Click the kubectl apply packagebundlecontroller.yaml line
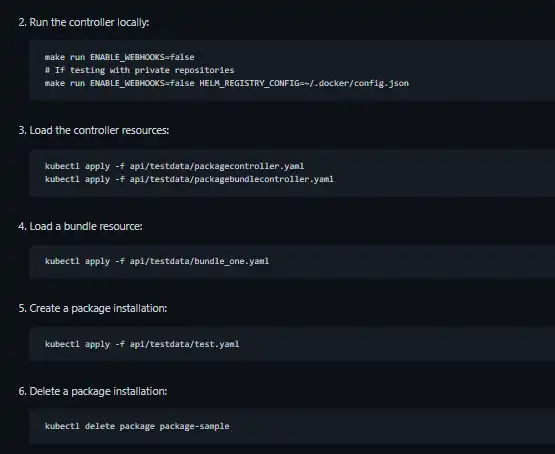This screenshot has width=555, height=454. [189, 179]
